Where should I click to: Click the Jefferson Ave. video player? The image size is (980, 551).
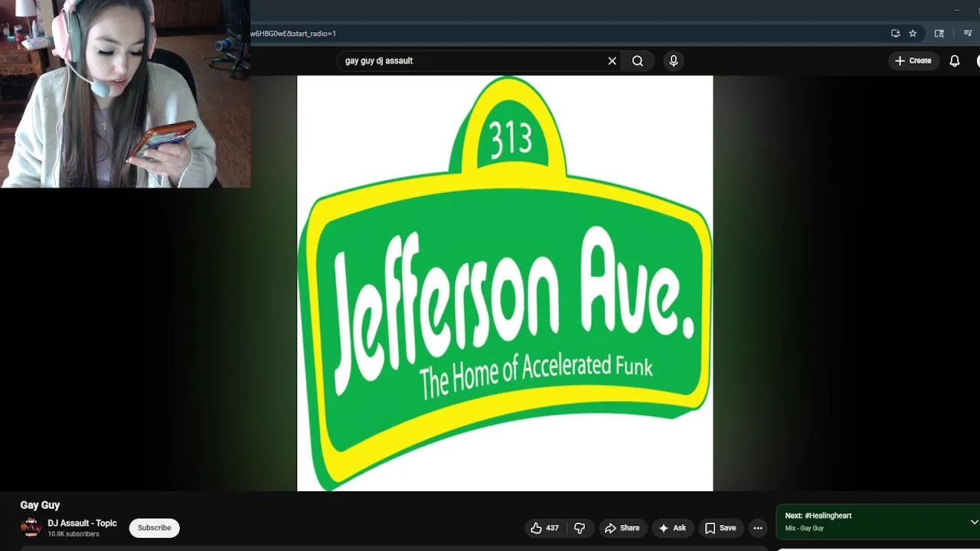tap(505, 283)
